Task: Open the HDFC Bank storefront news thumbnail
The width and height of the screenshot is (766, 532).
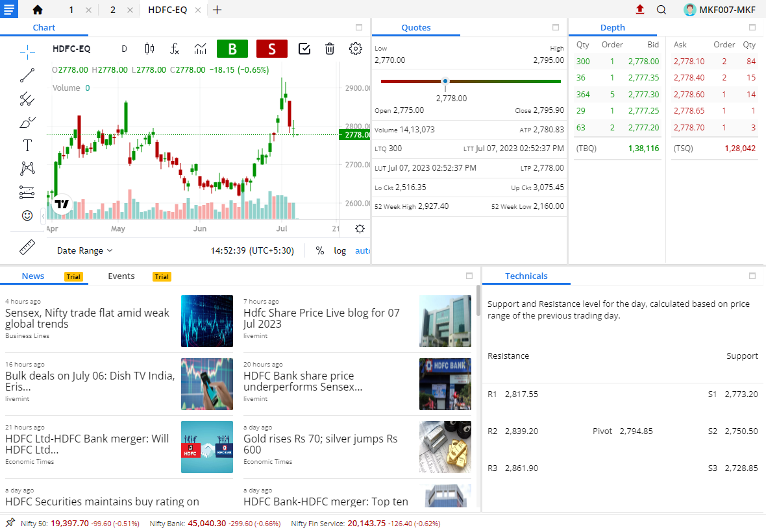Action: coord(445,384)
